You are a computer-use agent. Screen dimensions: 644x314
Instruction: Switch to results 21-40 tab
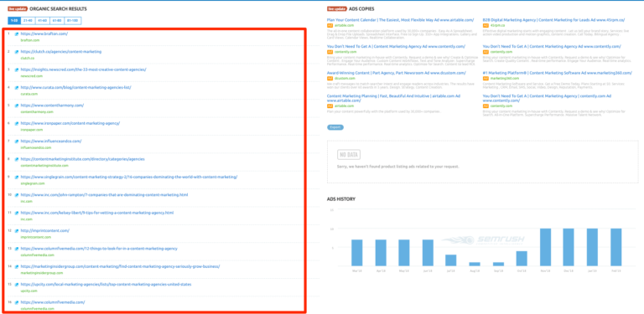28,20
